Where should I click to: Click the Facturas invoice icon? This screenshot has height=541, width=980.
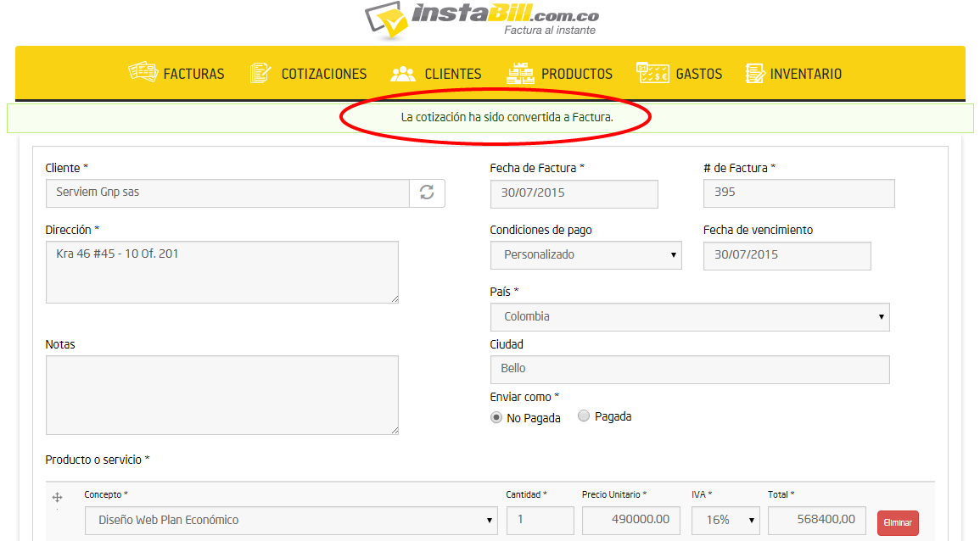[143, 73]
